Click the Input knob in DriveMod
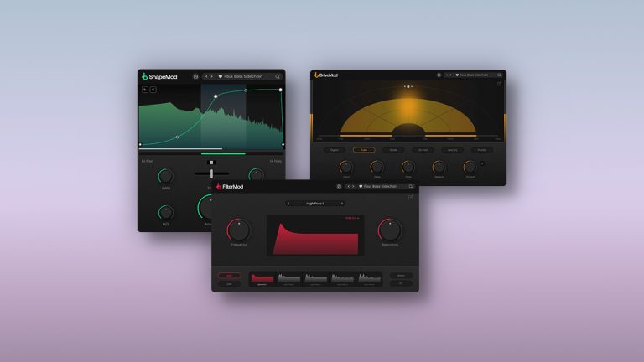 (345, 167)
